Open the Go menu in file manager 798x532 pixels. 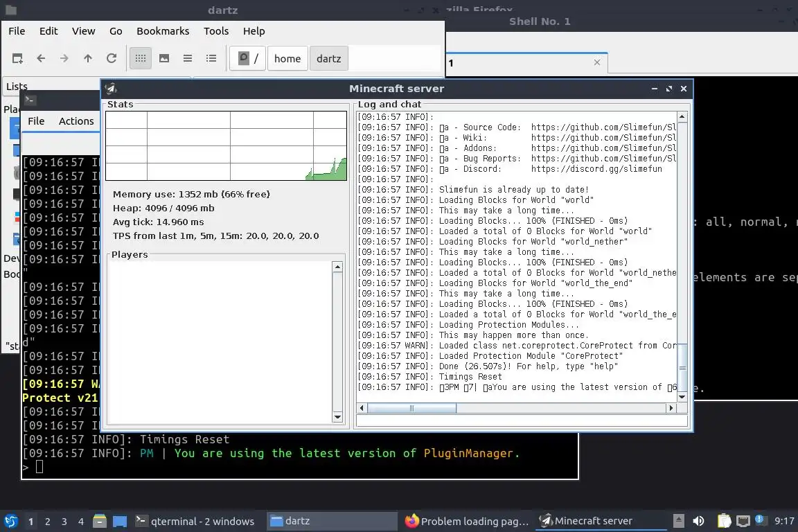[x=116, y=31]
